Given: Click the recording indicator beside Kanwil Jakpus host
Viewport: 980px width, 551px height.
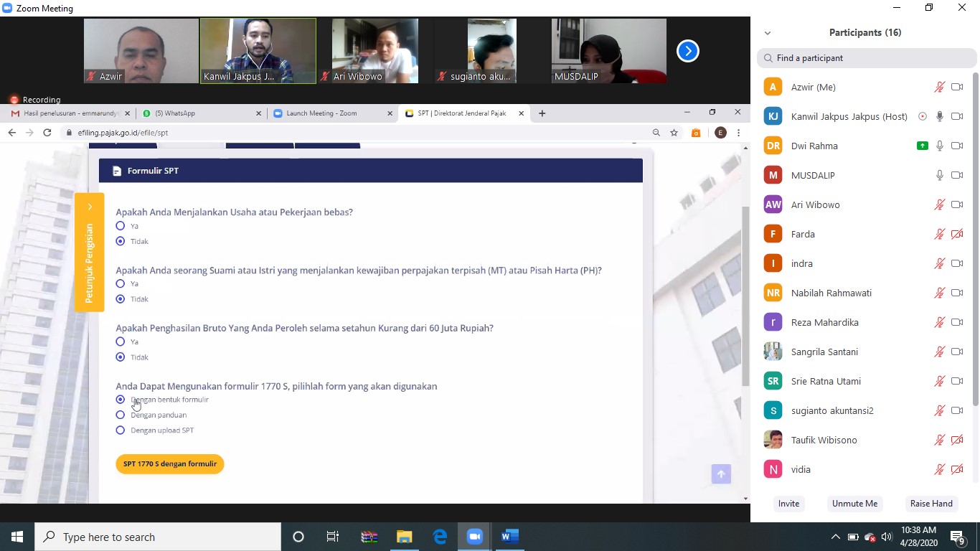Looking at the screenshot, I should tap(923, 116).
